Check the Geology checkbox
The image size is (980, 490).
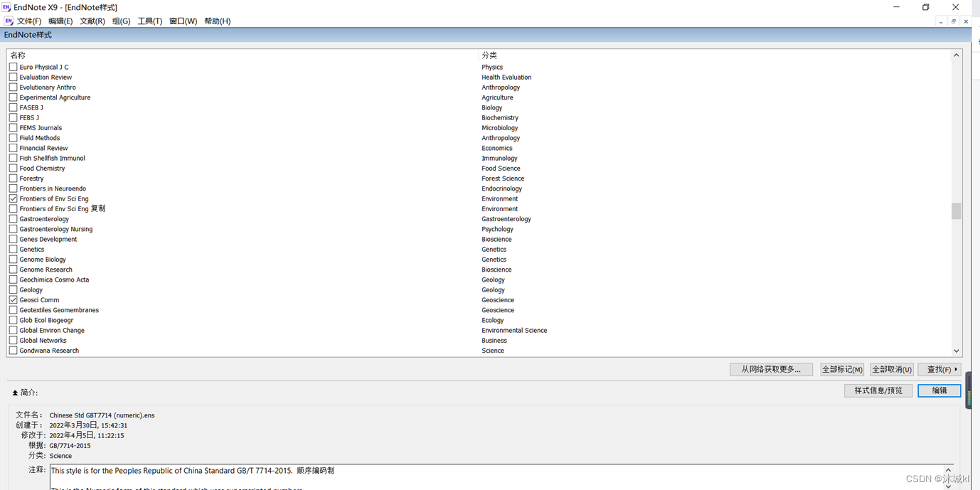click(13, 289)
